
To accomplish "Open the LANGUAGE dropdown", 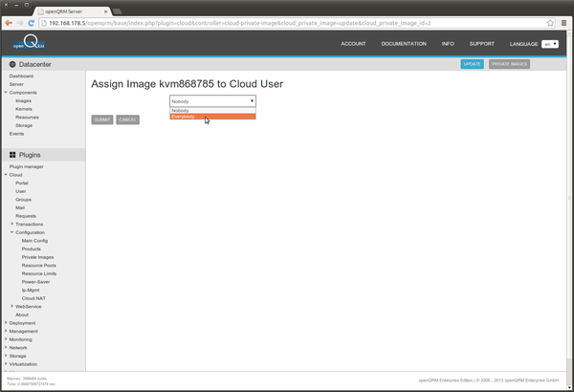I will [550, 44].
